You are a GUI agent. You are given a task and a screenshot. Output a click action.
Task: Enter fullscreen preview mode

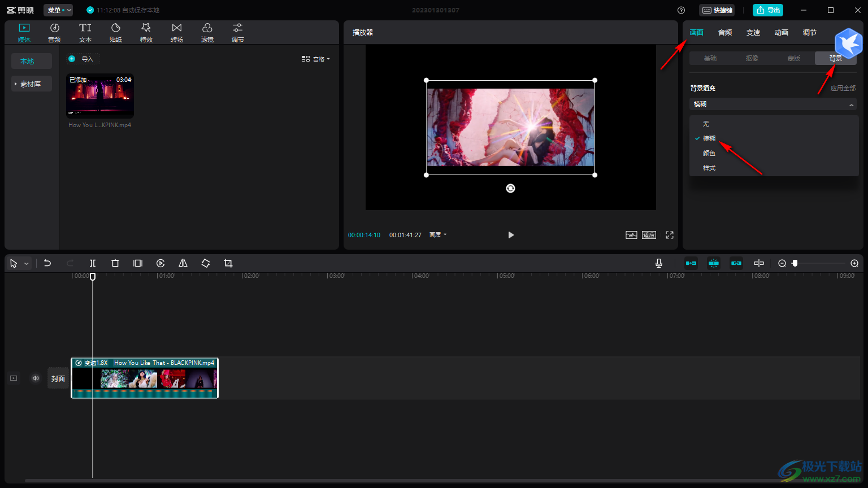[x=670, y=235]
